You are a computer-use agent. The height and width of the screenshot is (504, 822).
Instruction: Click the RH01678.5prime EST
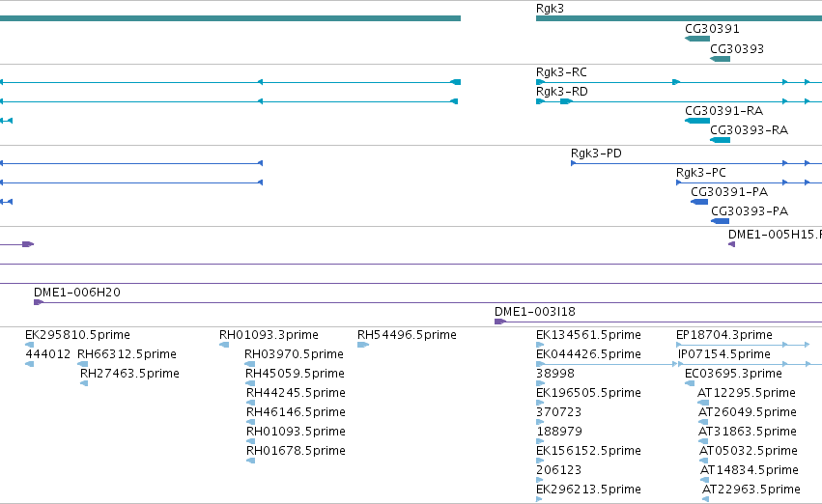point(250,461)
